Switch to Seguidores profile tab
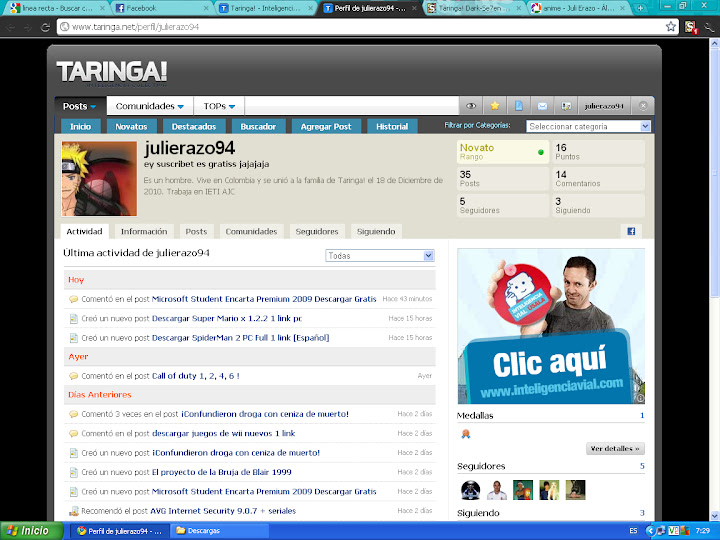This screenshot has height=540, width=720. (x=317, y=231)
